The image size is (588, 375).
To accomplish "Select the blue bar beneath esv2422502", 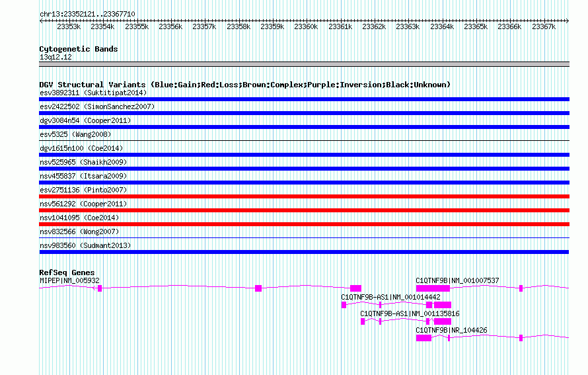I will coord(304,113).
